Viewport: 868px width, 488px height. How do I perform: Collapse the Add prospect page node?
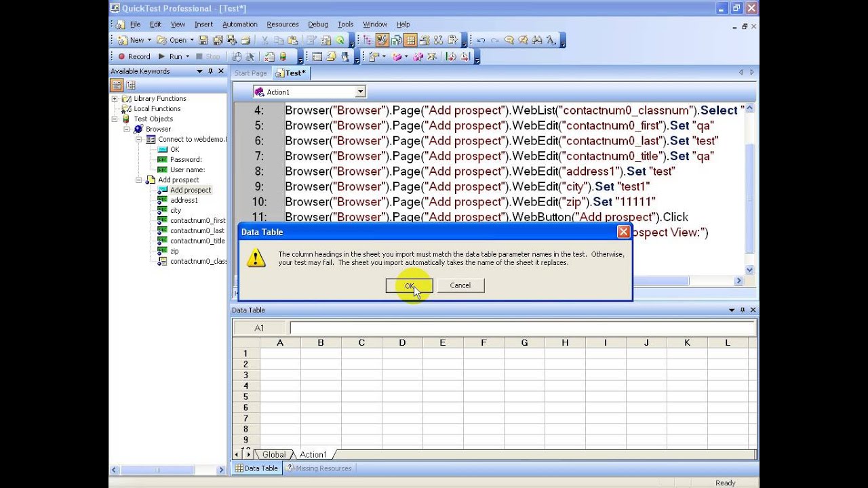point(139,180)
